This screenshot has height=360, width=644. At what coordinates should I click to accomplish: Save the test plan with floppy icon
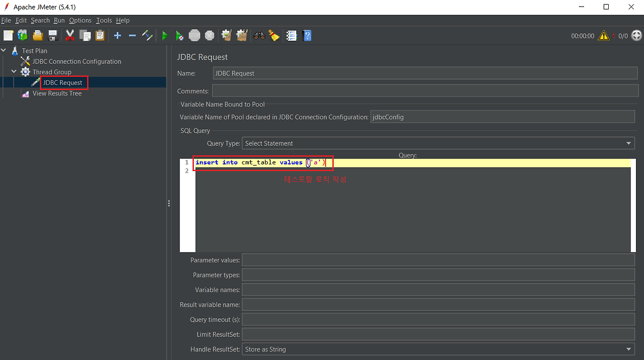(52, 36)
